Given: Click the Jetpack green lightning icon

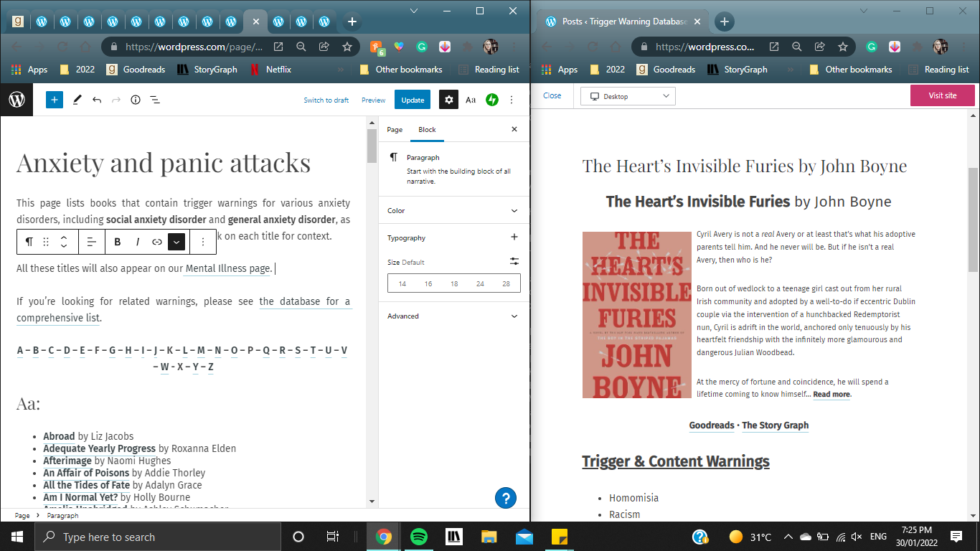Looking at the screenshot, I should (x=492, y=100).
